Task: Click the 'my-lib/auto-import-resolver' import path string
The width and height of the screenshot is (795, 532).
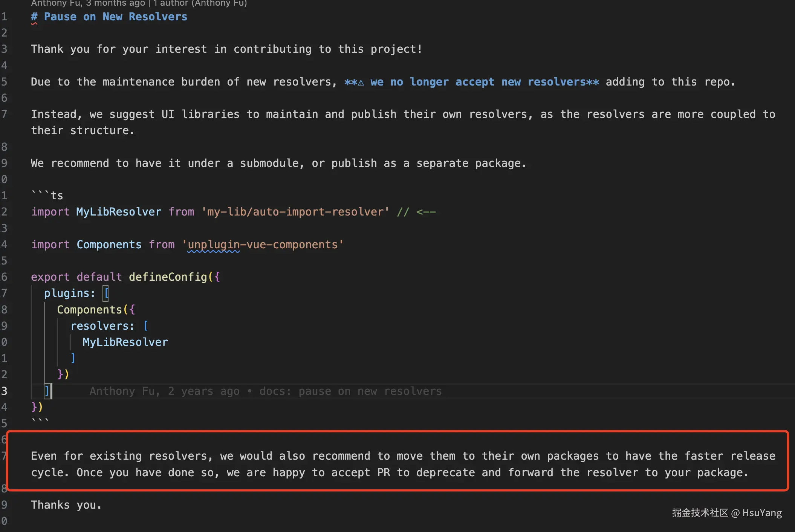Action: (x=295, y=212)
